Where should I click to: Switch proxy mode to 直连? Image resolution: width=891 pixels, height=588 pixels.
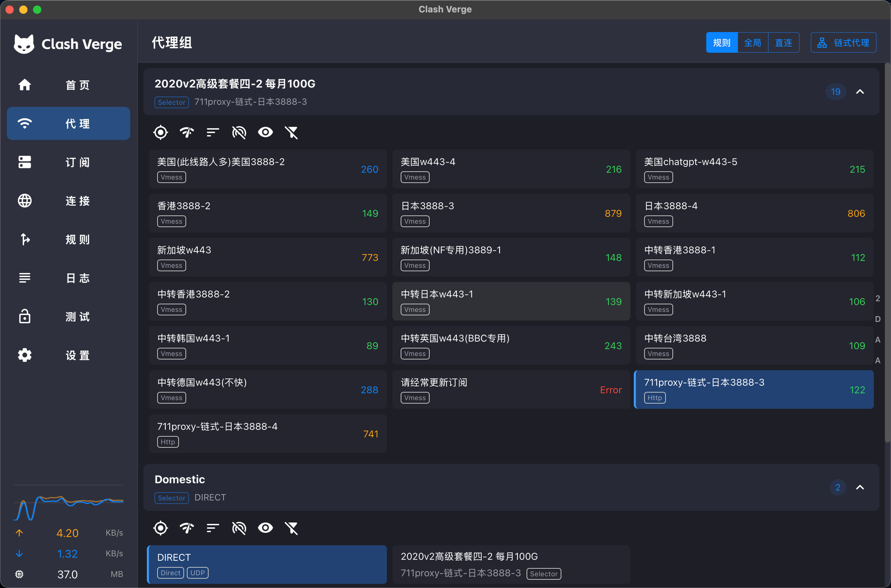click(x=784, y=43)
